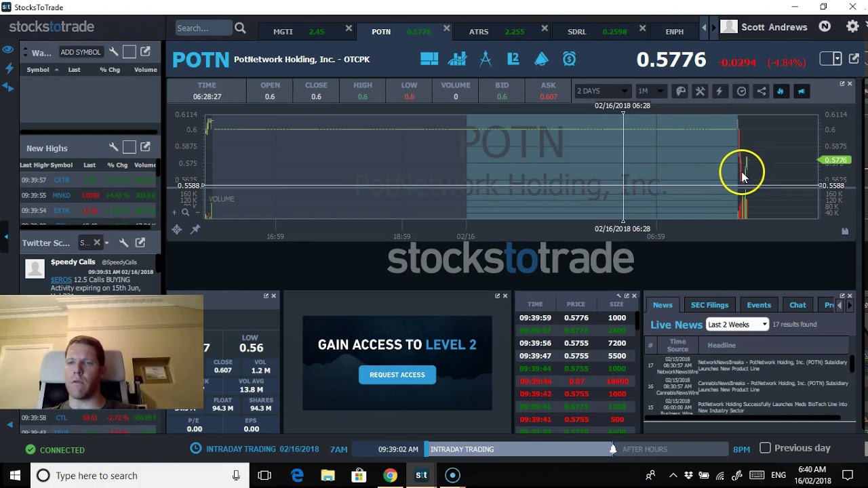Open watchlist settings wrench icon

coord(114,52)
